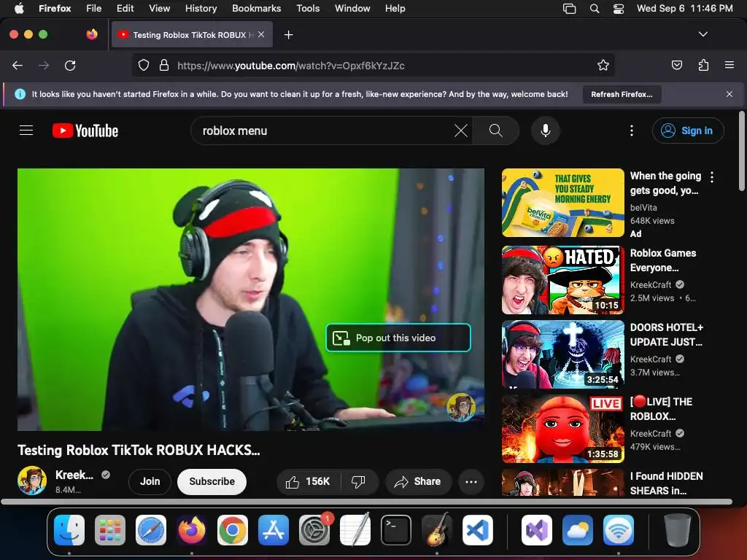The width and height of the screenshot is (747, 560).
Task: Share this video
Action: point(418,481)
